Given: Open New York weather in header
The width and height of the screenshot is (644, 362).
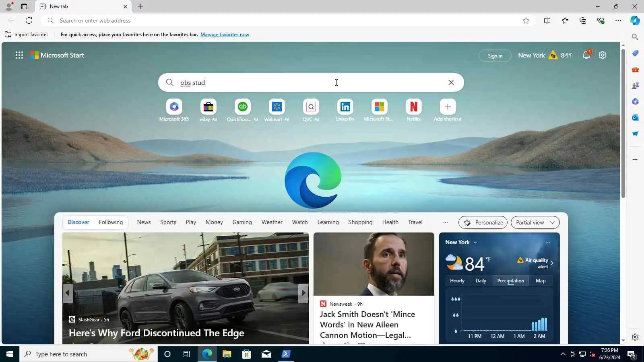Looking at the screenshot, I should pyautogui.click(x=545, y=55).
